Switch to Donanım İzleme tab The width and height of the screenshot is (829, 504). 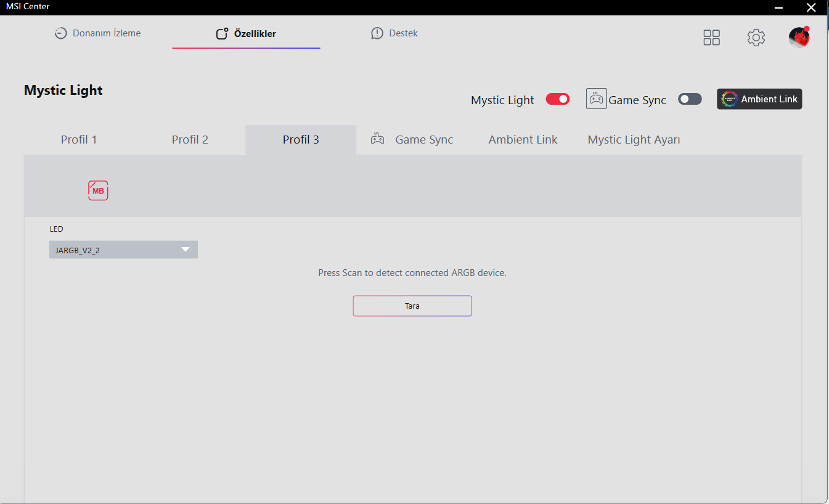click(x=98, y=33)
